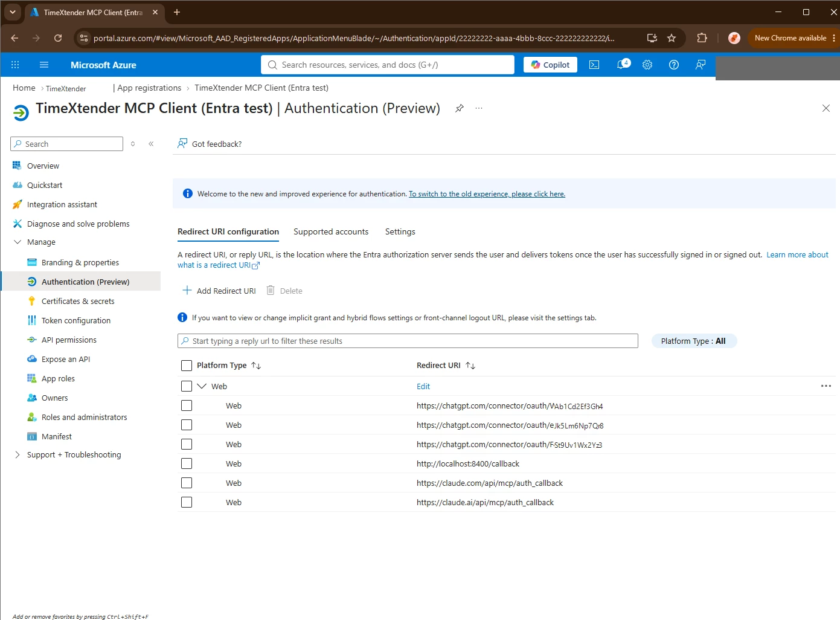Click the reply url filter input field
This screenshot has width=840, height=620.
pyautogui.click(x=408, y=341)
